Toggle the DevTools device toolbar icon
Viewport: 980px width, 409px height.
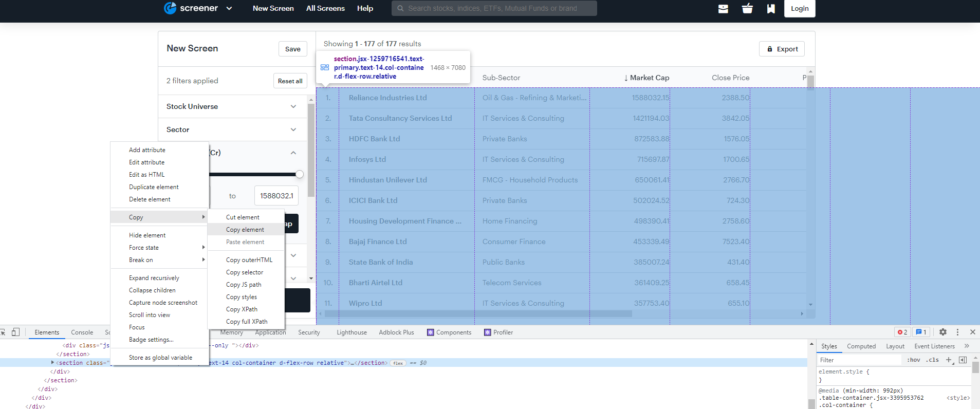(15, 332)
